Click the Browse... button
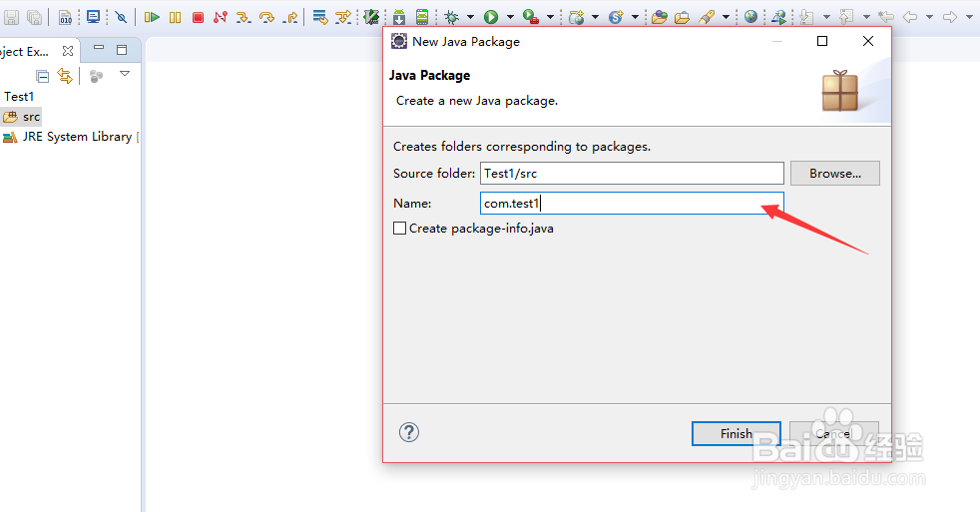The width and height of the screenshot is (980, 512). click(x=835, y=174)
